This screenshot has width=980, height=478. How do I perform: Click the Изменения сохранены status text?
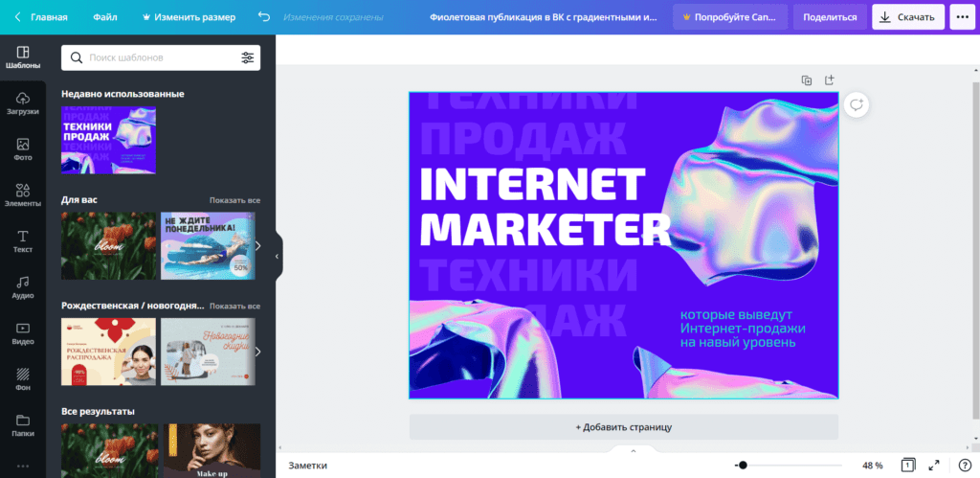click(x=333, y=17)
